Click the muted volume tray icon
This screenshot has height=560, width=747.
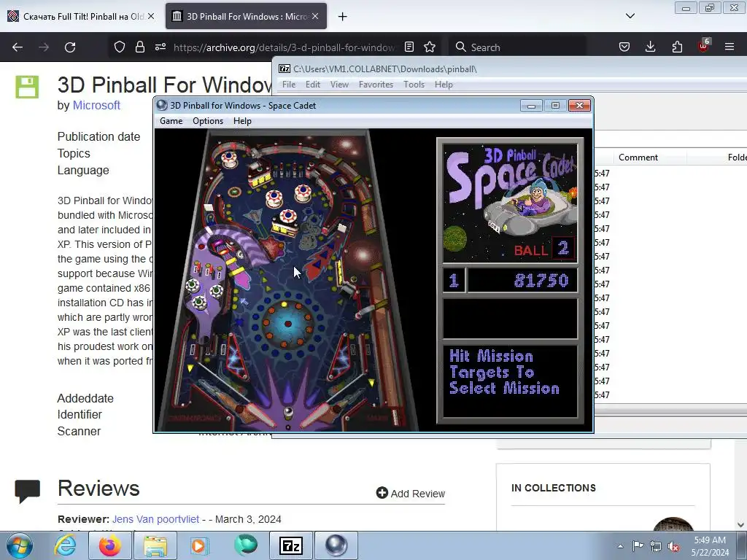(x=673, y=546)
